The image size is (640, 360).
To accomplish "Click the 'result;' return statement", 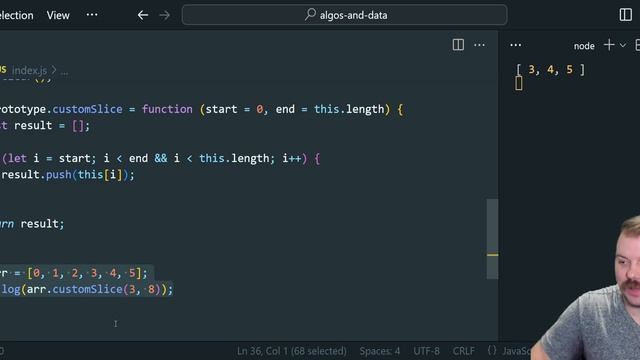I will pyautogui.click(x=42, y=224).
